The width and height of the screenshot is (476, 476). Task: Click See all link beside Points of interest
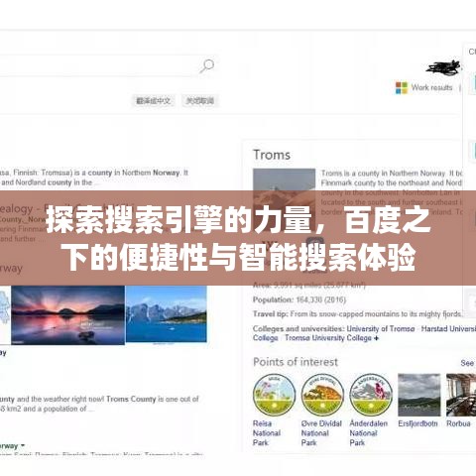[x=468, y=363]
